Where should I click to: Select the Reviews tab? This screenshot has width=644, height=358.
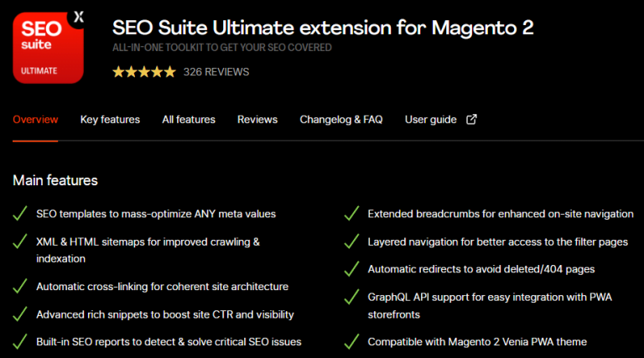tap(257, 119)
